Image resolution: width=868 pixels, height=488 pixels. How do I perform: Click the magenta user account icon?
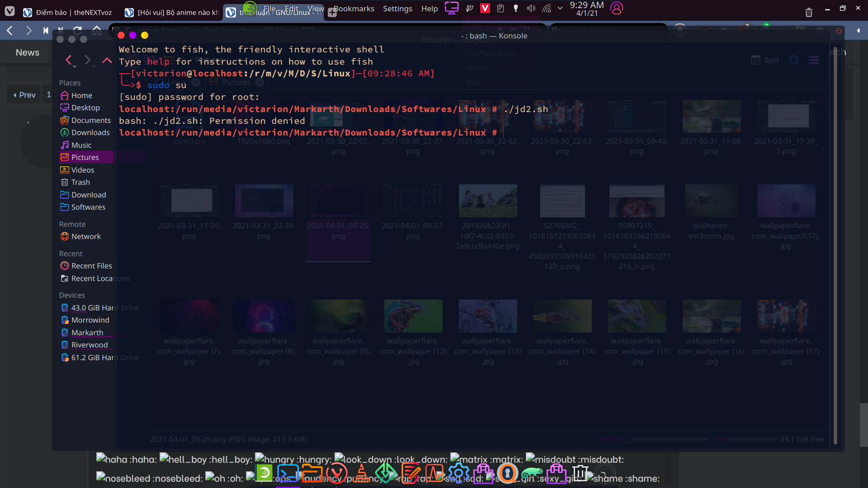617,8
